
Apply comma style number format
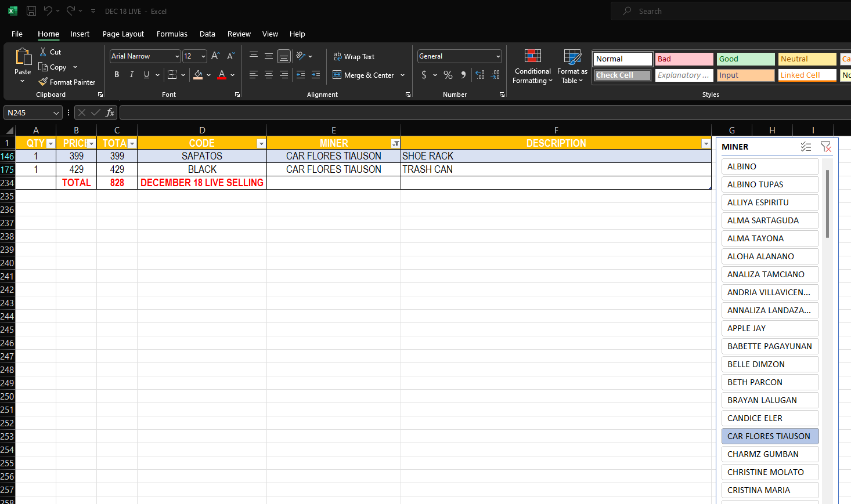pyautogui.click(x=463, y=75)
